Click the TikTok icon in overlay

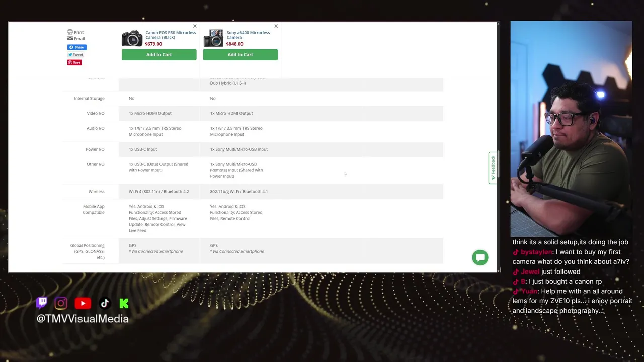point(105,303)
